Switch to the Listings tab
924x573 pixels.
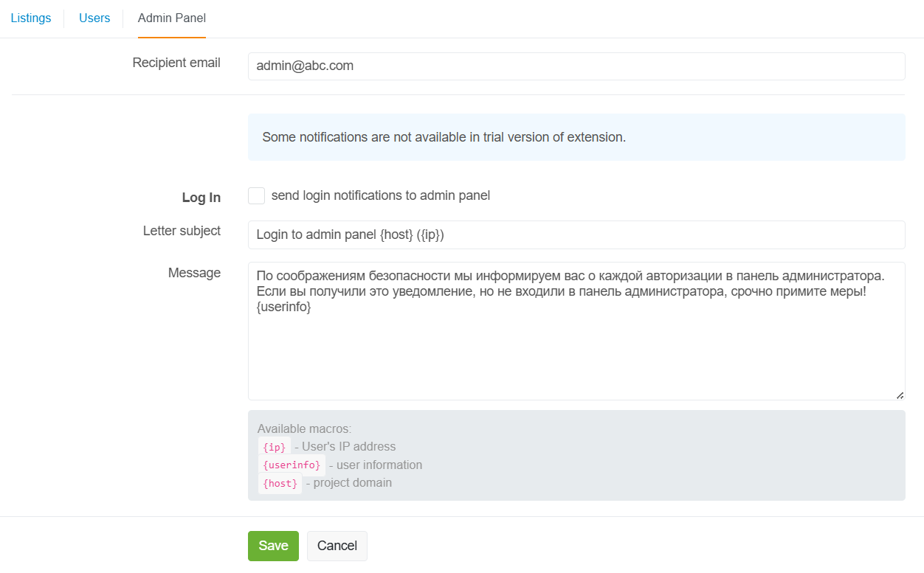(x=31, y=18)
